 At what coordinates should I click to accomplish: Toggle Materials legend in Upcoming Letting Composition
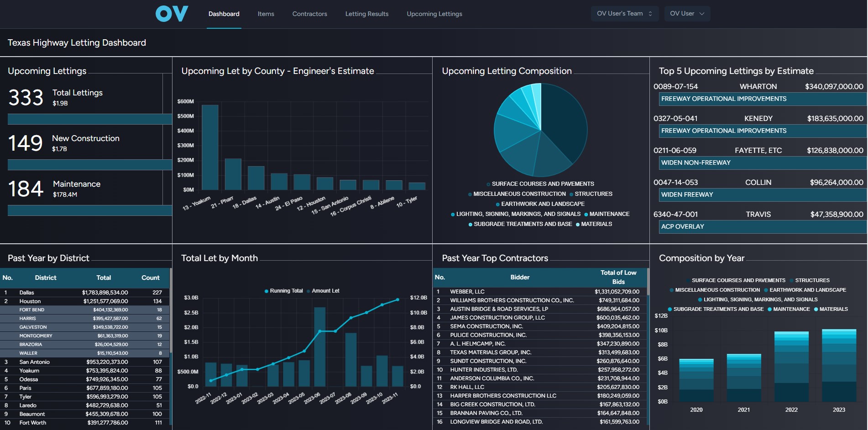click(594, 224)
